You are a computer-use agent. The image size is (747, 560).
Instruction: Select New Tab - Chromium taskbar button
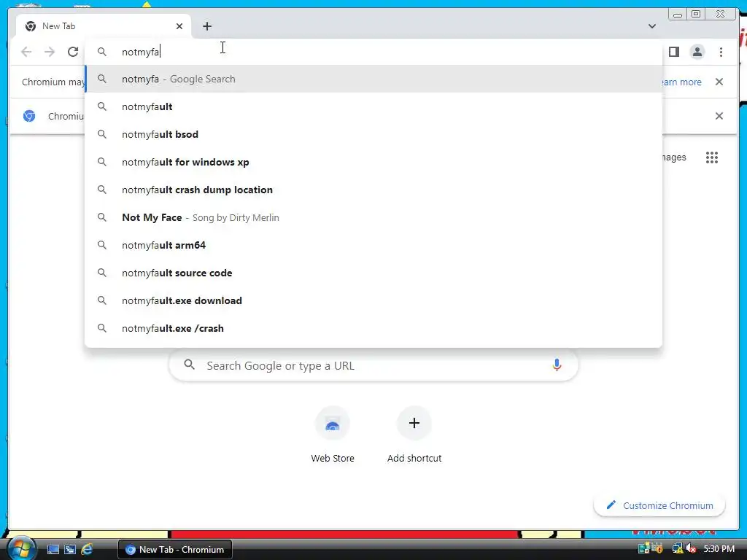[175, 550]
